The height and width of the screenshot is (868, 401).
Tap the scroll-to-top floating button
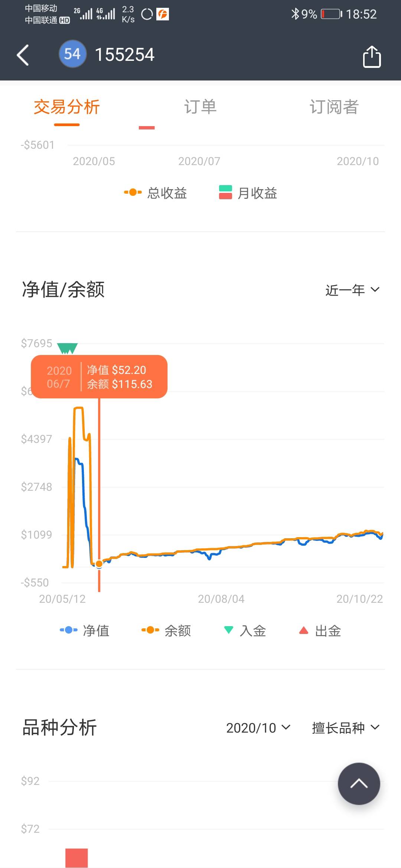[x=359, y=783]
